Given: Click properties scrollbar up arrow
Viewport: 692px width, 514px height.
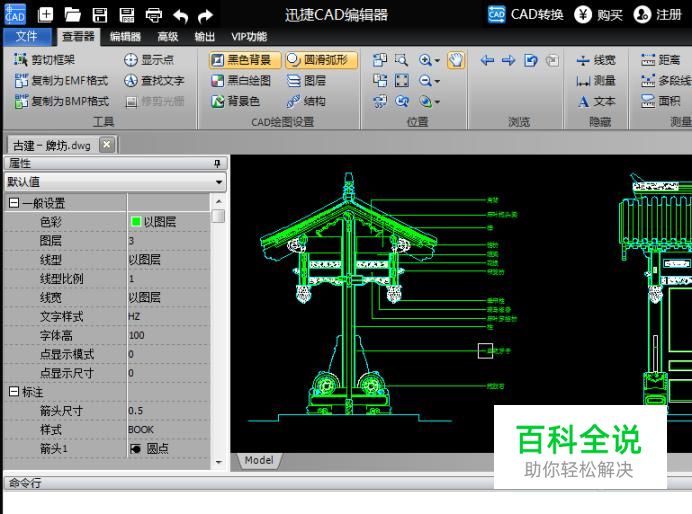Looking at the screenshot, I should click(x=218, y=201).
